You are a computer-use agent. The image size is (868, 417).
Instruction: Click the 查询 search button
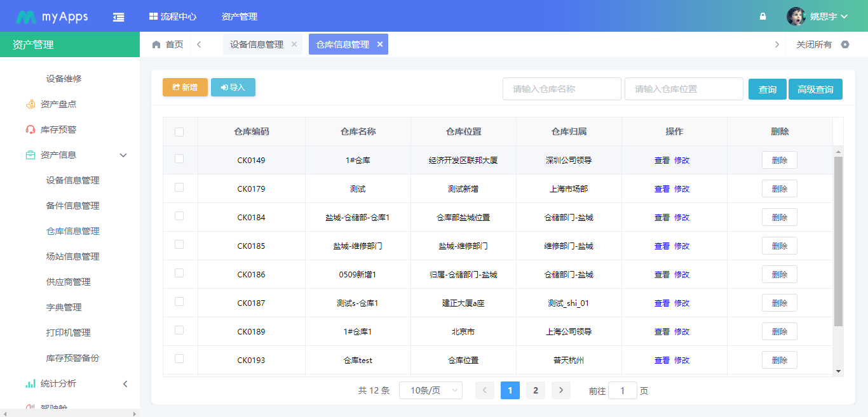767,89
